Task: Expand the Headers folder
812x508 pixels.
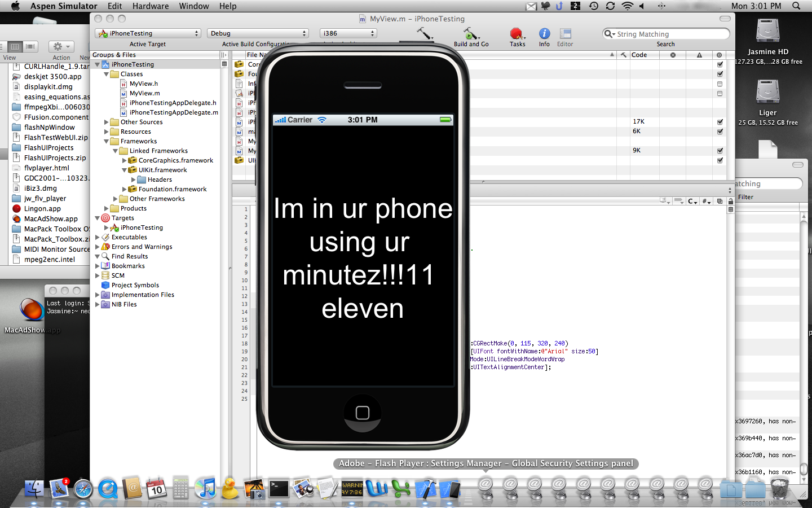Action: [x=133, y=179]
